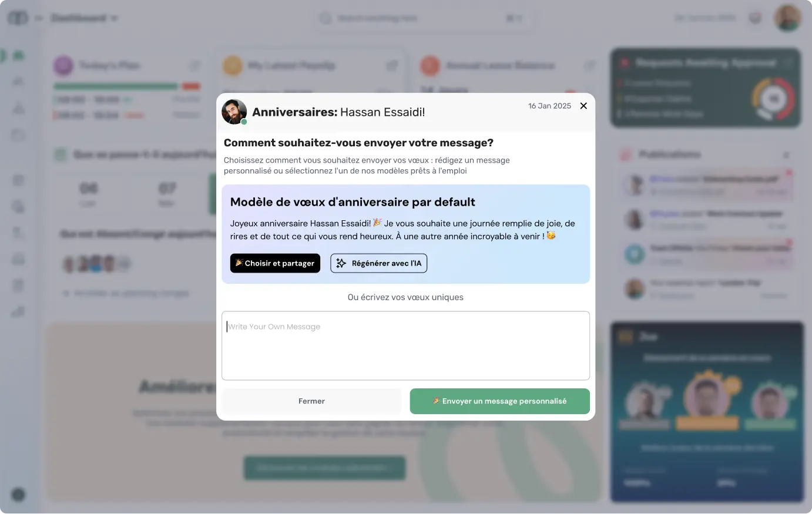The height and width of the screenshot is (514, 812).
Task: Click Régénérer avec l'IA button
Action: point(379,263)
